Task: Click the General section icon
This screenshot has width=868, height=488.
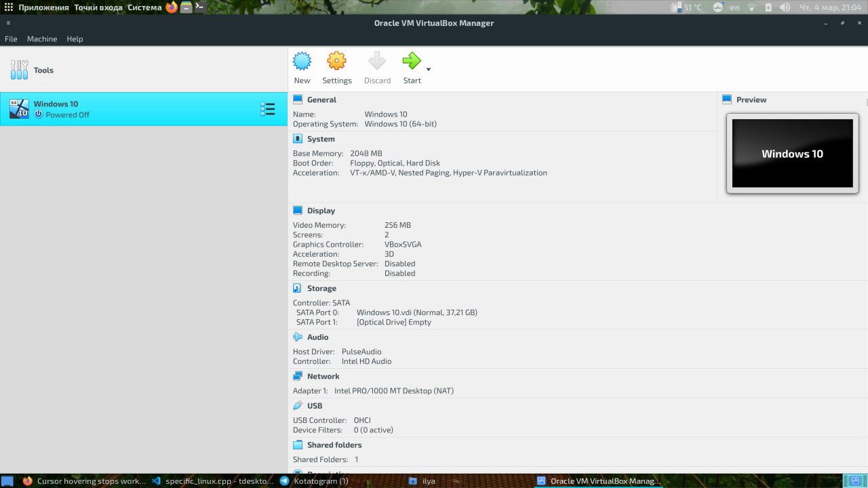Action: coord(298,100)
